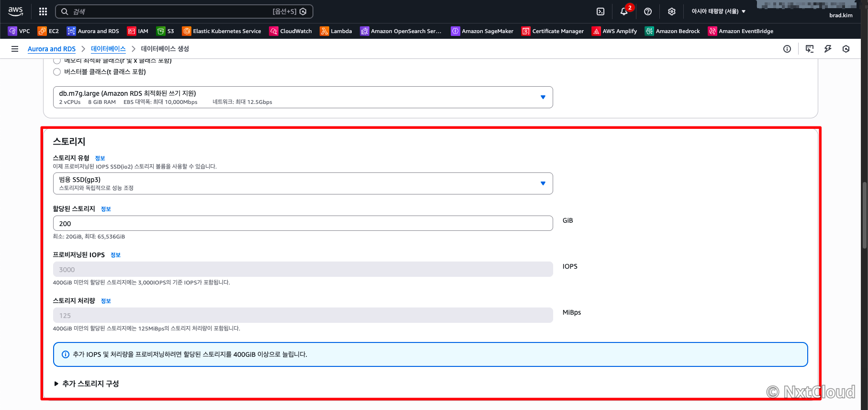Open the notifications bell
This screenshot has width=868, height=410.
click(624, 11)
